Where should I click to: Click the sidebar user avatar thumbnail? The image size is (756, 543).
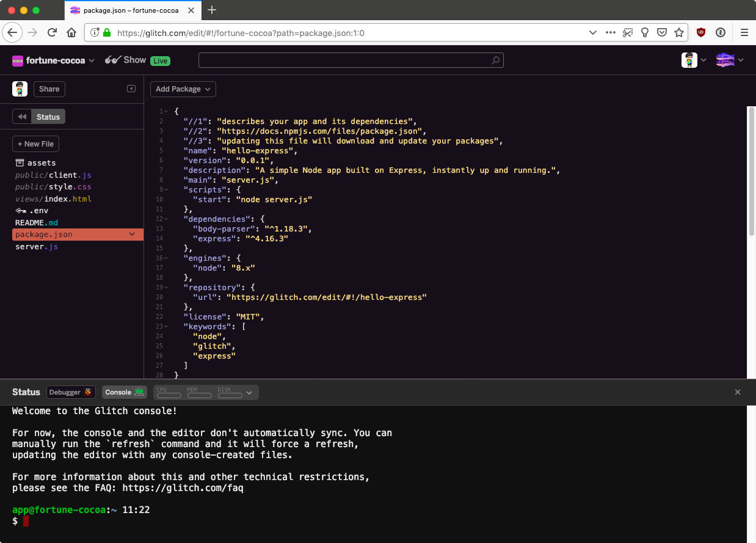(x=20, y=89)
